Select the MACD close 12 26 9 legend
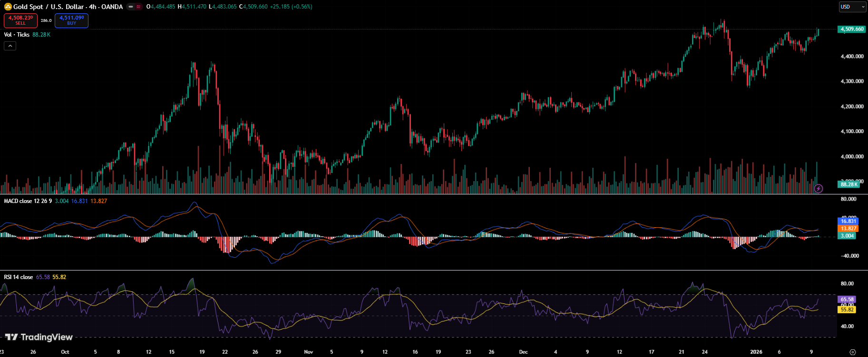868x357 pixels. tap(28, 201)
